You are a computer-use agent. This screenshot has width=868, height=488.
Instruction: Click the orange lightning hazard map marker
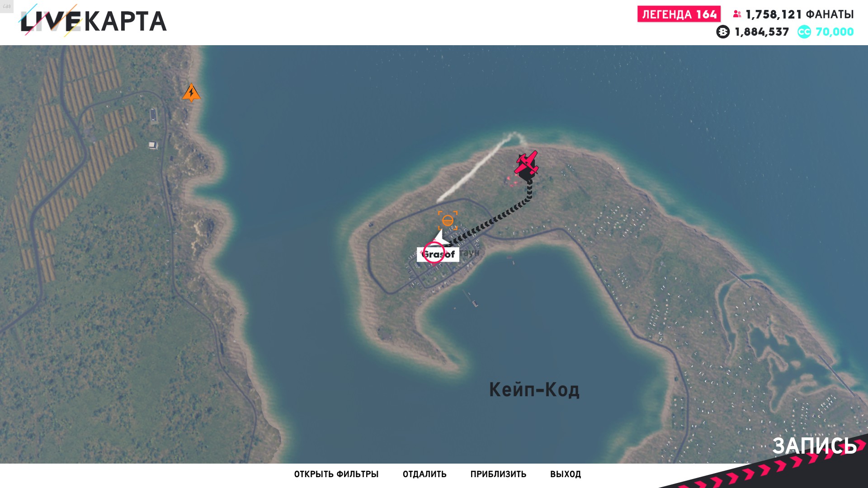click(x=191, y=93)
